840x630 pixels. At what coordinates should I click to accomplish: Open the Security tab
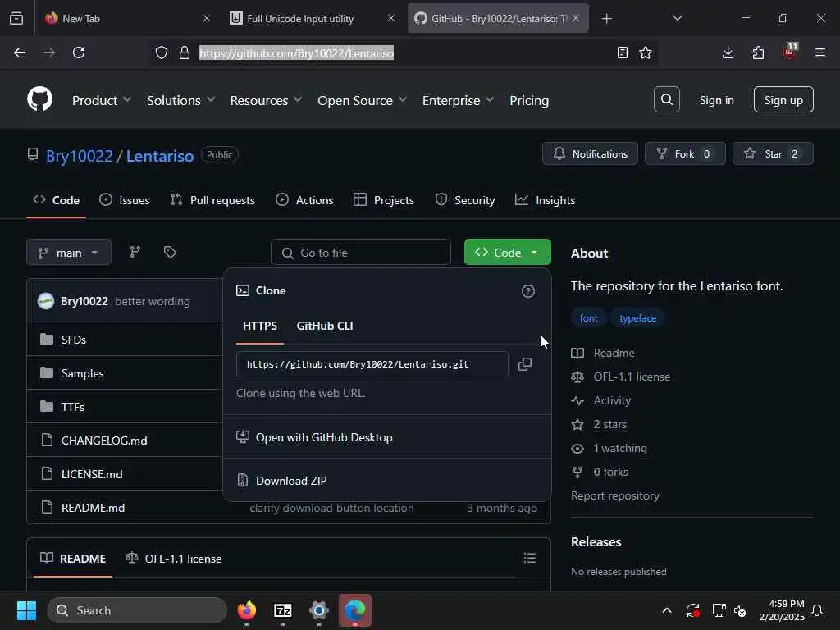(x=465, y=200)
